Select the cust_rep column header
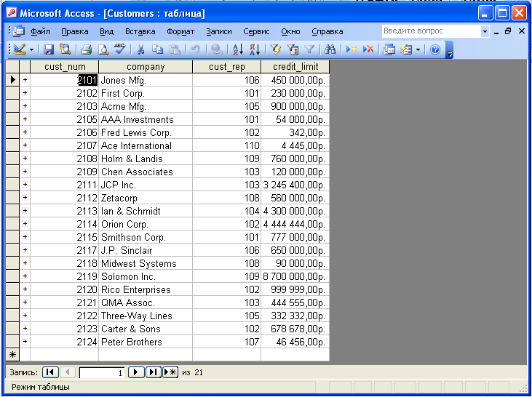The width and height of the screenshot is (532, 397). [x=226, y=67]
